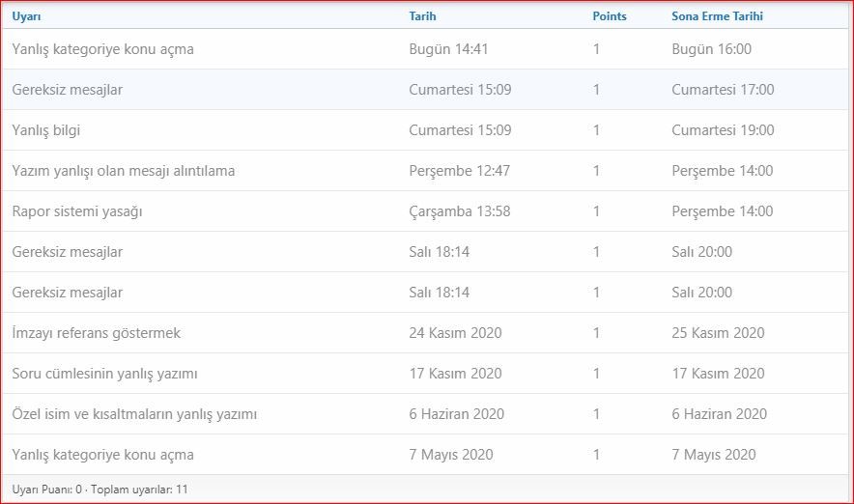The height and width of the screenshot is (504, 854).
Task: Select Özel isim ve kısaltmaların yanlış yazımı
Action: pos(134,414)
